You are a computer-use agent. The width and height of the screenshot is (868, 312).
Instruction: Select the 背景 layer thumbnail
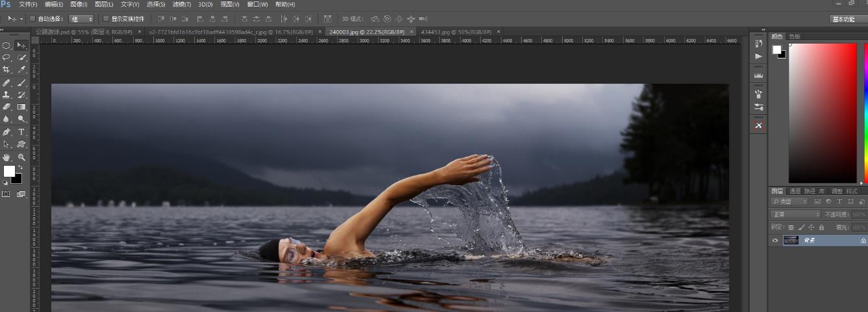tap(791, 240)
